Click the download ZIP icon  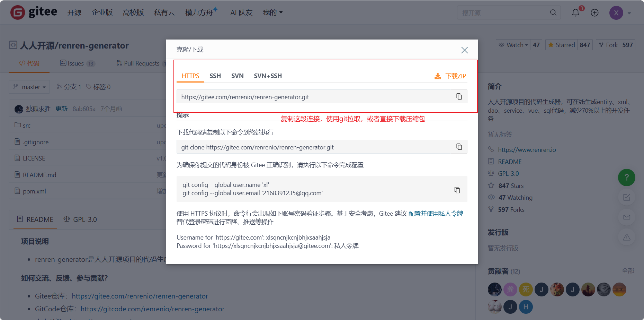pos(438,76)
